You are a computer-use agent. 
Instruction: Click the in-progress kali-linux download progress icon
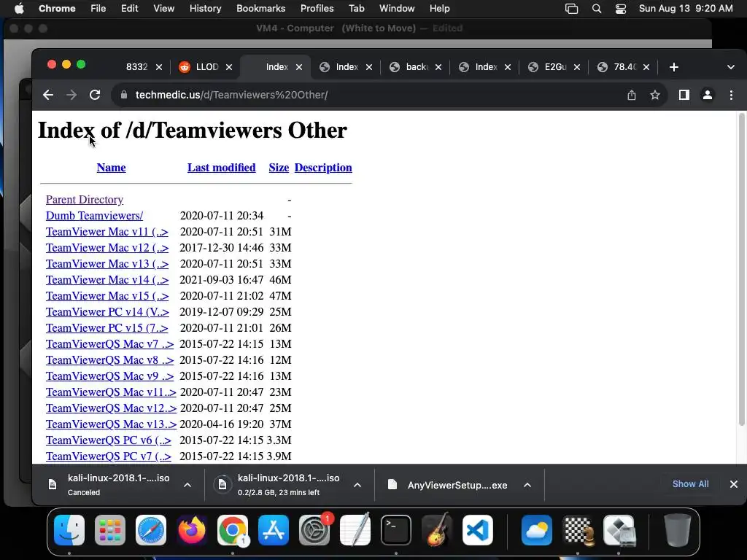(x=222, y=485)
